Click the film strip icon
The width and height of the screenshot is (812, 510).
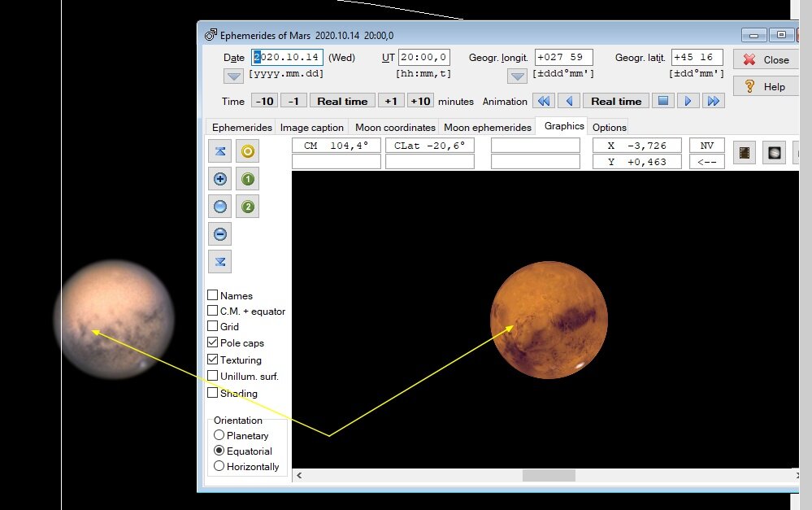(x=744, y=153)
